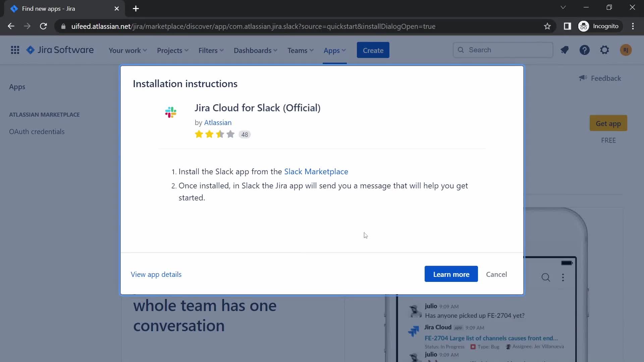644x362 pixels.
Task: Cancel the installation instructions dialog
Action: [x=496, y=274]
